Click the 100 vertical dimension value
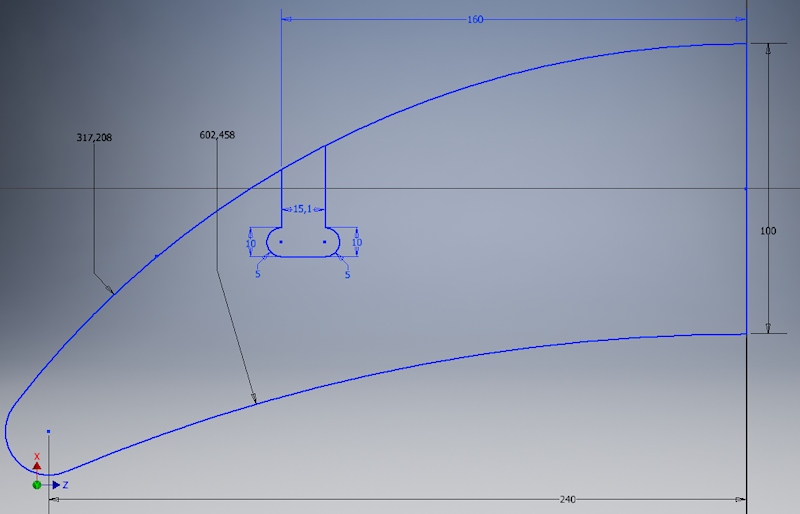 [x=768, y=231]
